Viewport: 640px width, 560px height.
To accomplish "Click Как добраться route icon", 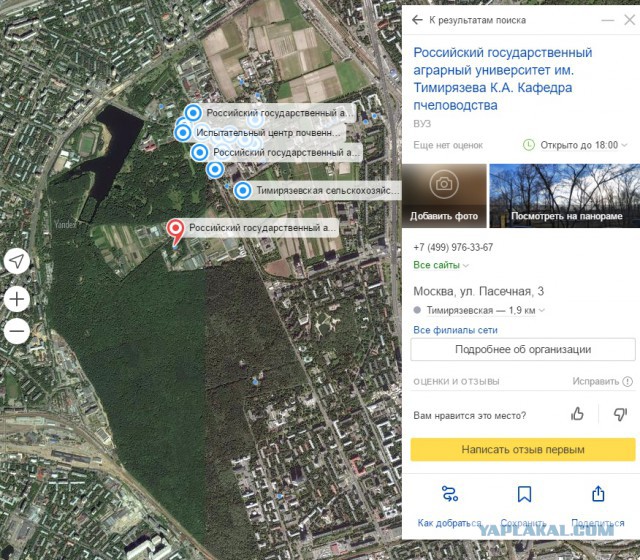I will [x=449, y=493].
